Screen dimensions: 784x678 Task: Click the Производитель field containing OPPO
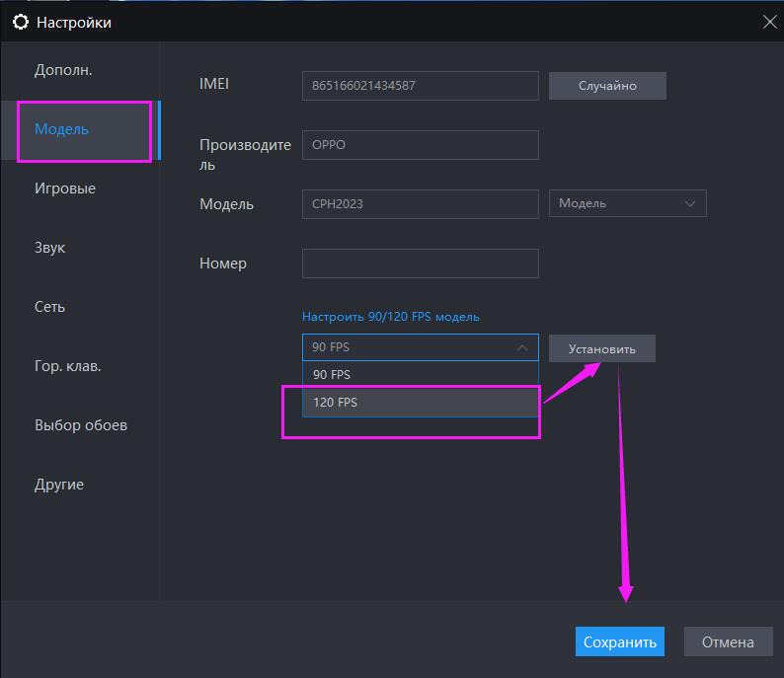420,145
